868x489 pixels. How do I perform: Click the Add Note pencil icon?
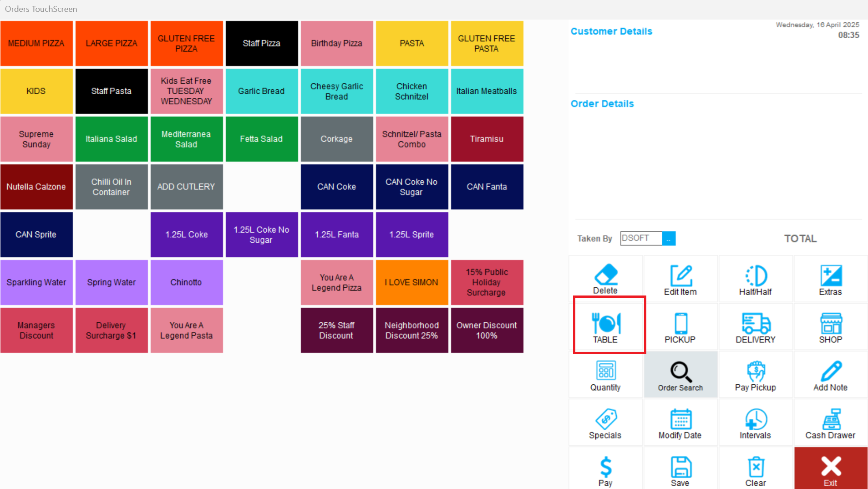click(x=830, y=371)
